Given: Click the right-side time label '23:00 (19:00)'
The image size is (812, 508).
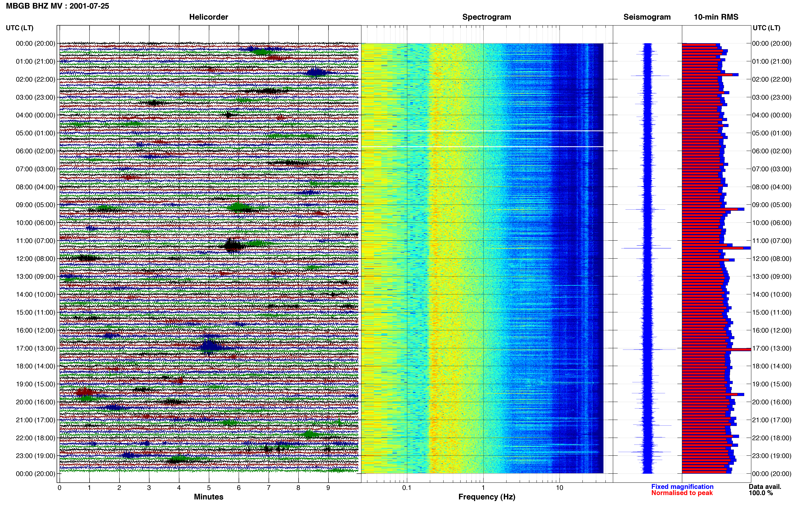Looking at the screenshot, I should click(772, 456).
